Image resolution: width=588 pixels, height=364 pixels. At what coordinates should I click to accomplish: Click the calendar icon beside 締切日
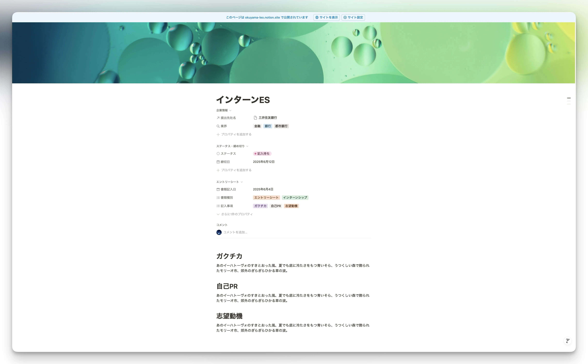(218, 162)
